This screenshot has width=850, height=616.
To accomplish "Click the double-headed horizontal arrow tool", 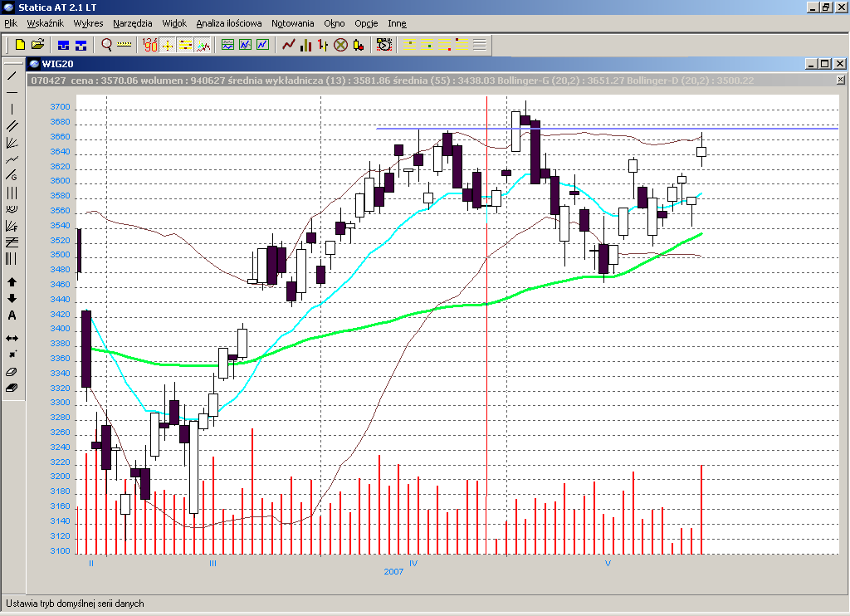I will (x=12, y=339).
